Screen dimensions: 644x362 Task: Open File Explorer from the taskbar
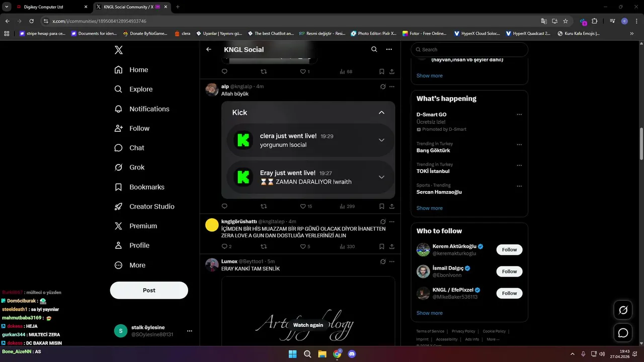[x=322, y=354]
